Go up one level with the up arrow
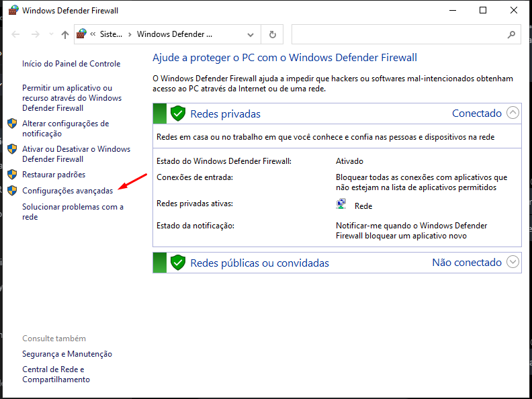The image size is (532, 399). 64,34
